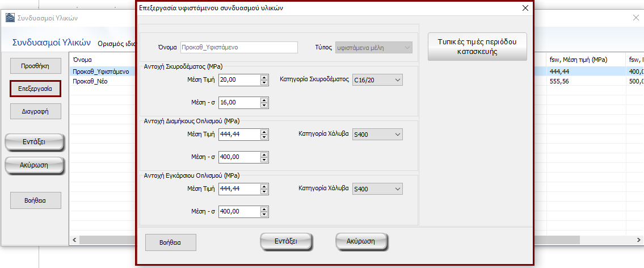The height and width of the screenshot is (268, 644).
Task: Decrease longitudinal reinforcement Μέση - σ value
Action: [264, 160]
